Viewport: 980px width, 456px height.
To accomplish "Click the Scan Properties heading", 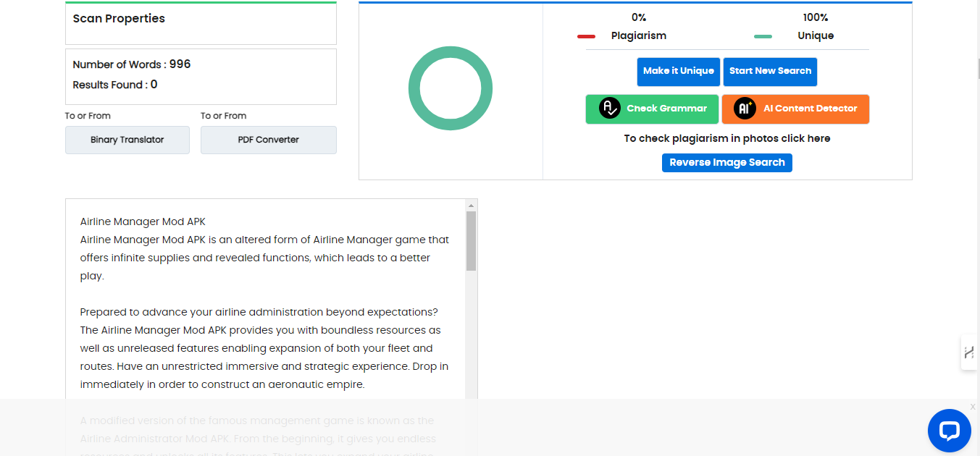I will tap(119, 19).
